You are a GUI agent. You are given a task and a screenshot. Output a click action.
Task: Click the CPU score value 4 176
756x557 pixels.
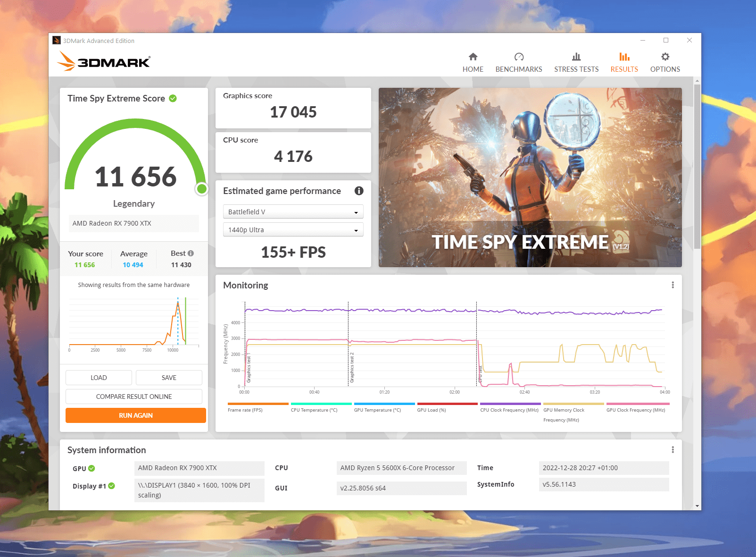pos(293,157)
